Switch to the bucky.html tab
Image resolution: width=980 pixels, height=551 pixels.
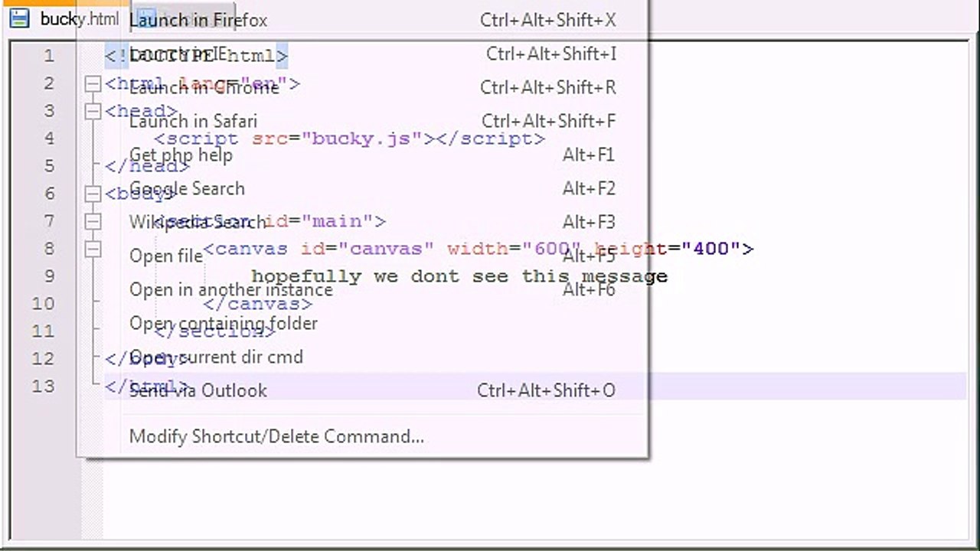pyautogui.click(x=65, y=19)
